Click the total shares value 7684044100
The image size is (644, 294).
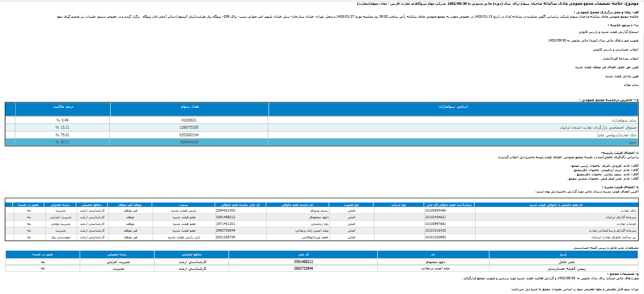pyautogui.click(x=189, y=142)
